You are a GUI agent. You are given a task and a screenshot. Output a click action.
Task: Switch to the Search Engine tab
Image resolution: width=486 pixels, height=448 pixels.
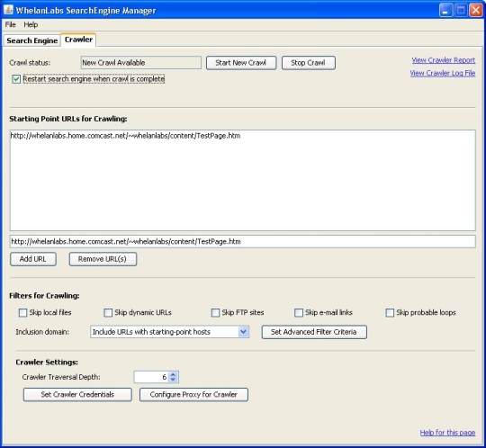[x=31, y=40]
